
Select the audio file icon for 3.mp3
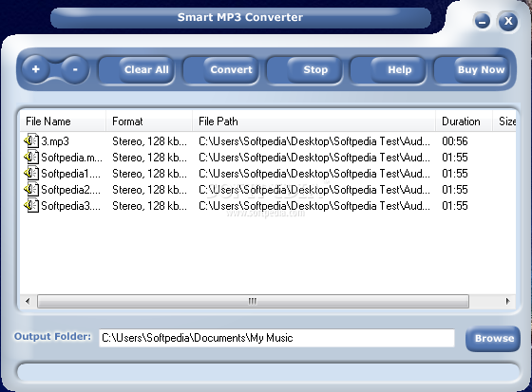point(31,140)
